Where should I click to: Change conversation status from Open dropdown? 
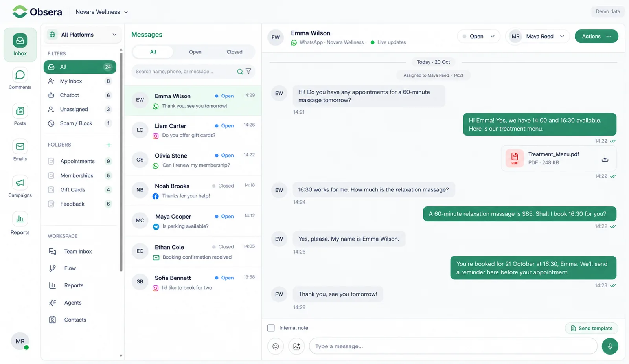[x=478, y=36]
